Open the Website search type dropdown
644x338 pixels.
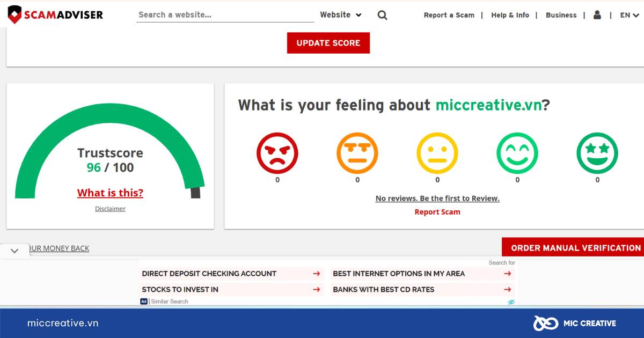341,15
